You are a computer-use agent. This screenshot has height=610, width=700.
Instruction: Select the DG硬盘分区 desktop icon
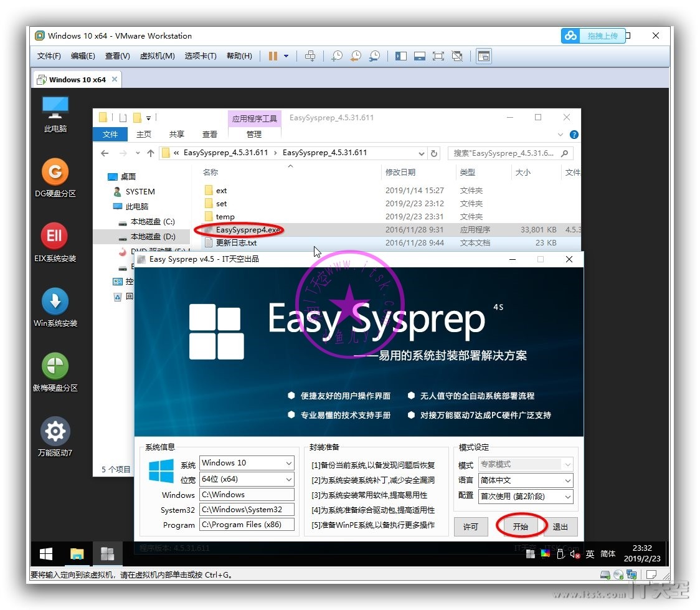pyautogui.click(x=55, y=178)
